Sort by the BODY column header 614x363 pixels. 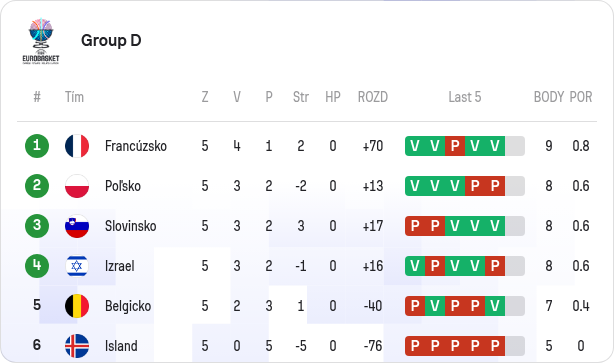[549, 97]
